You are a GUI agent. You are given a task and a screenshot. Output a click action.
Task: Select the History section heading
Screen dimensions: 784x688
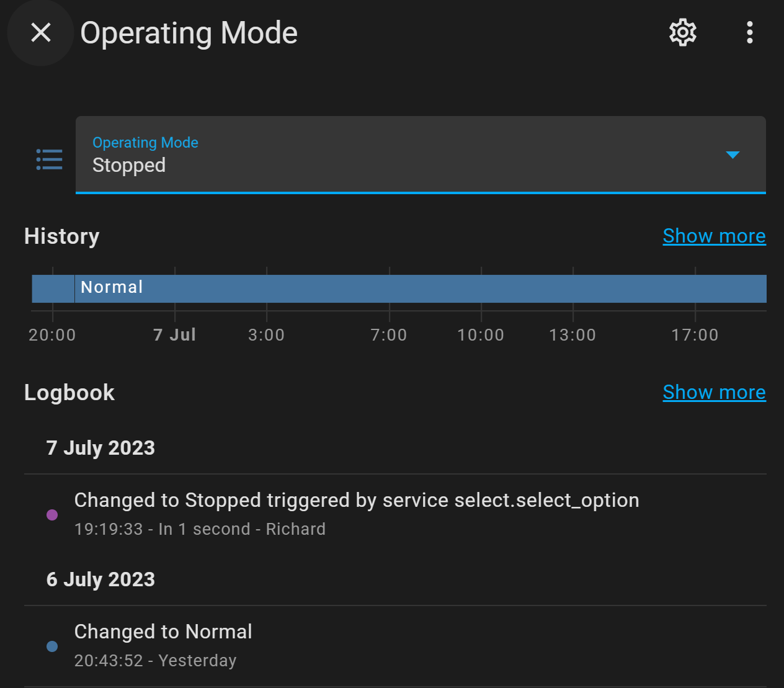pos(61,236)
